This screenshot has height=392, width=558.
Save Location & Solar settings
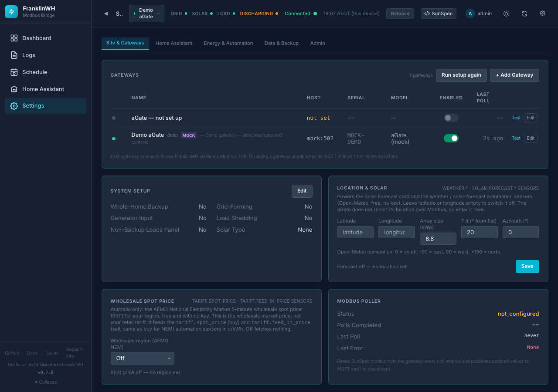(527, 267)
